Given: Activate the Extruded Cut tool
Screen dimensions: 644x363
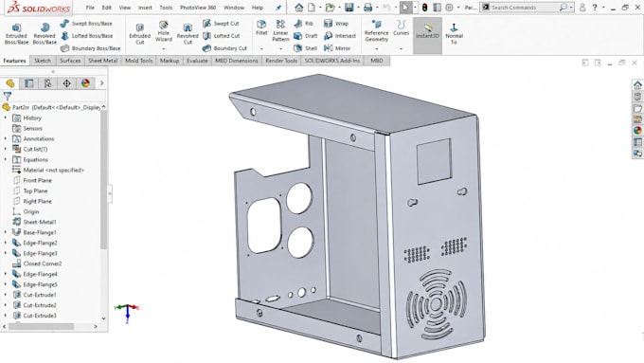Looking at the screenshot, I should (139, 33).
